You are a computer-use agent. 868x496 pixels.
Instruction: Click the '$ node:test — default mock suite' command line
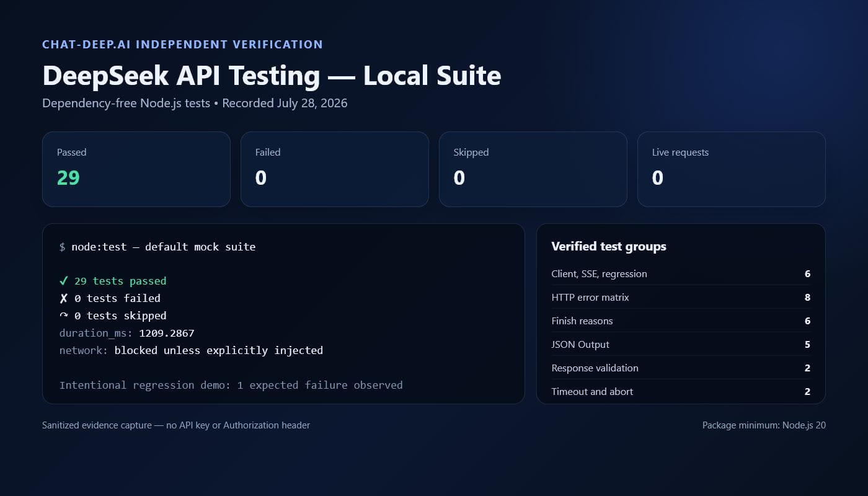click(x=157, y=247)
